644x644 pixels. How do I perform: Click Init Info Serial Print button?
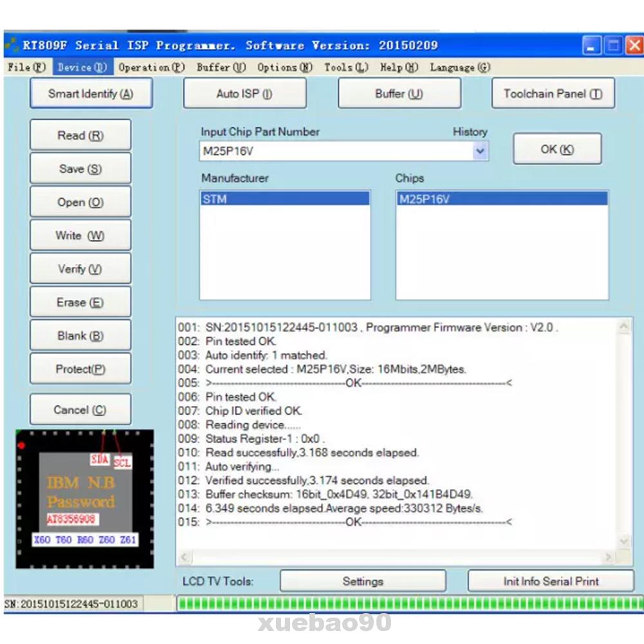pos(551,582)
